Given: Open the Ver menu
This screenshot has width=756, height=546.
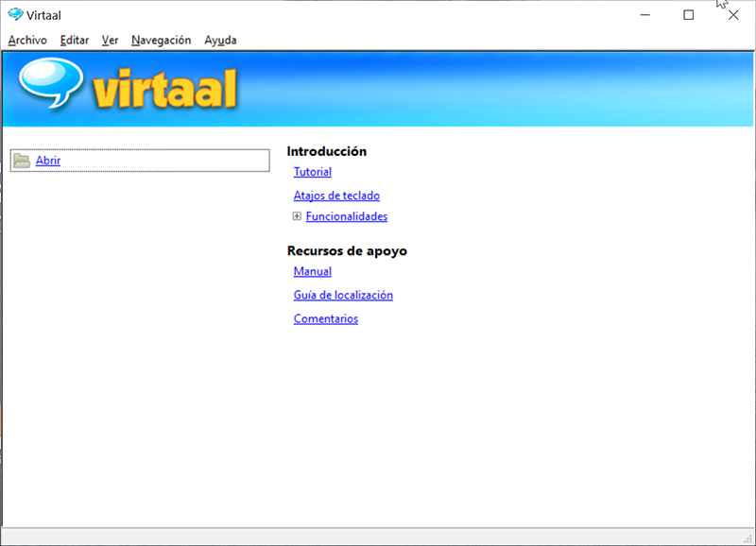Looking at the screenshot, I should pyautogui.click(x=110, y=40).
